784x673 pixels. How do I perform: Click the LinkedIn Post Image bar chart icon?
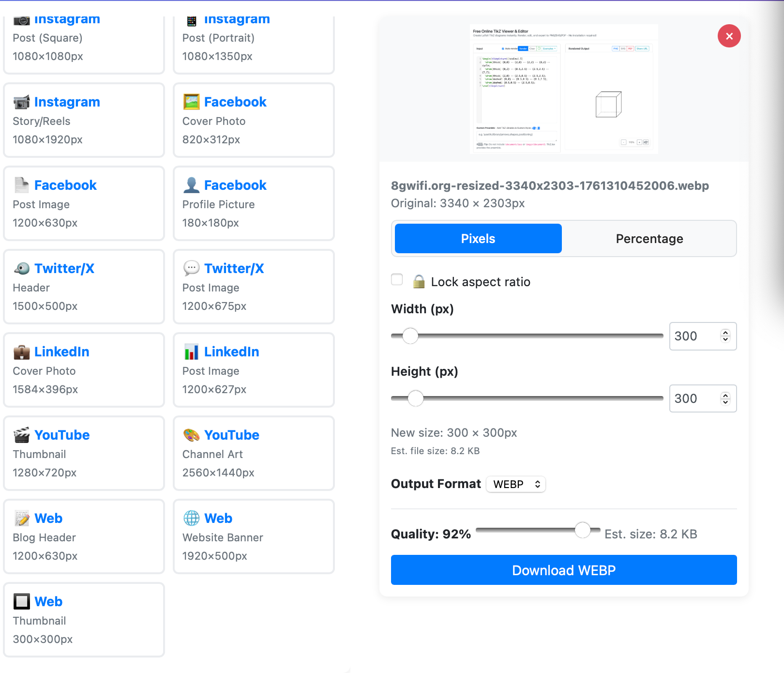tap(192, 352)
